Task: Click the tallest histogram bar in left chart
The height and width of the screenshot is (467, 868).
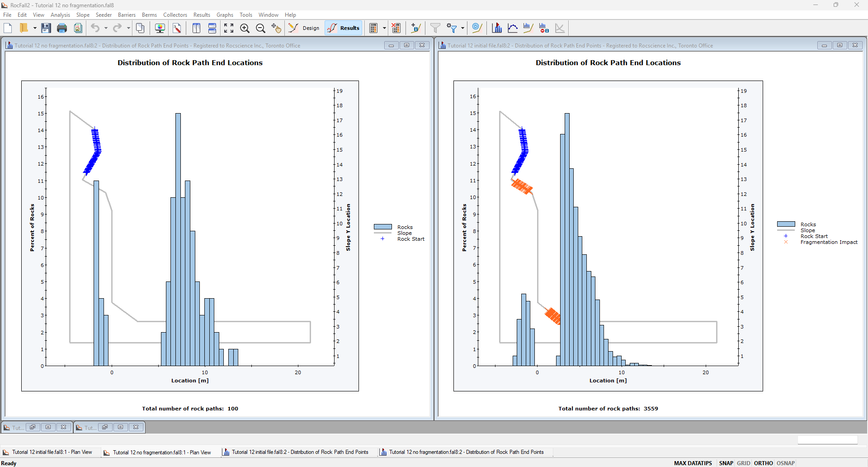Action: [178, 239]
